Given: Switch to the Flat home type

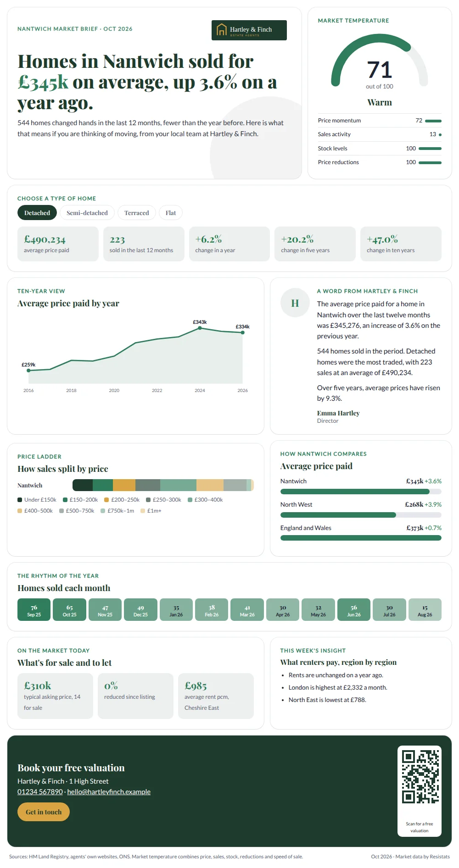Looking at the screenshot, I should pyautogui.click(x=171, y=213).
